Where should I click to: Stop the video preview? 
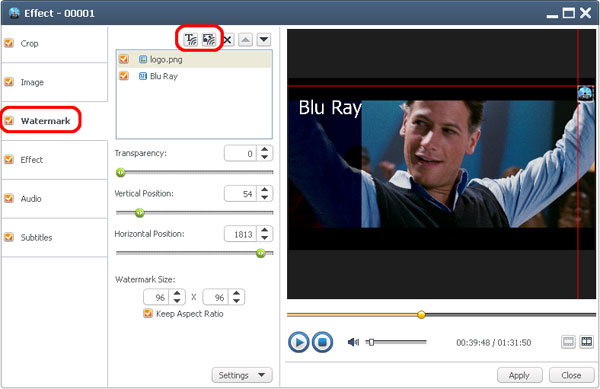(322, 342)
